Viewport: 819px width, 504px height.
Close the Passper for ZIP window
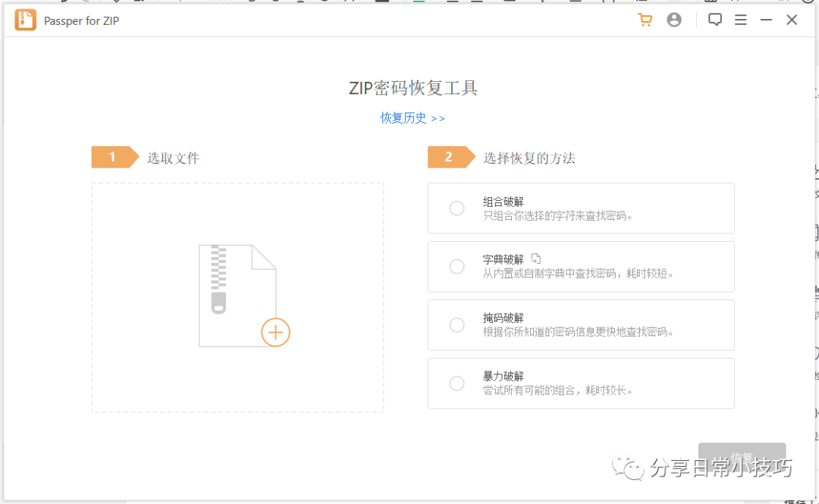792,20
